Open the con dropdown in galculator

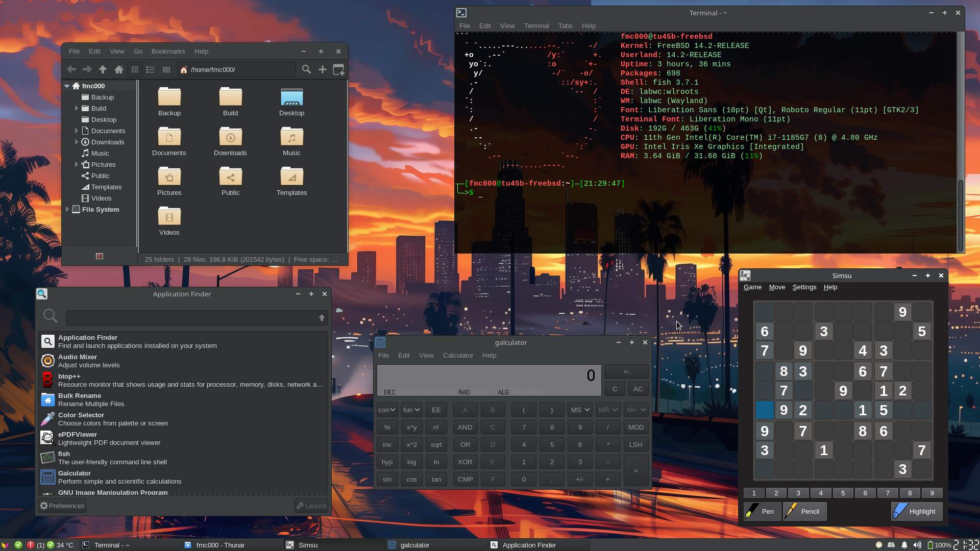387,410
